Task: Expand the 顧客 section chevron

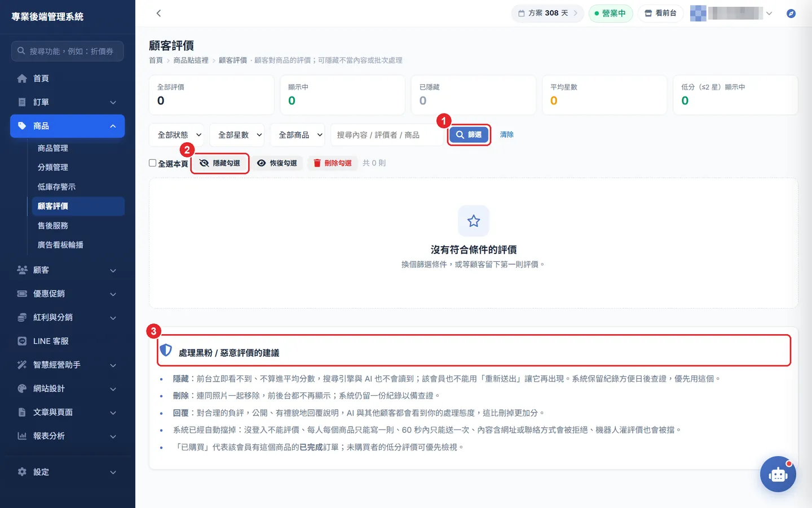Action: [x=113, y=270]
